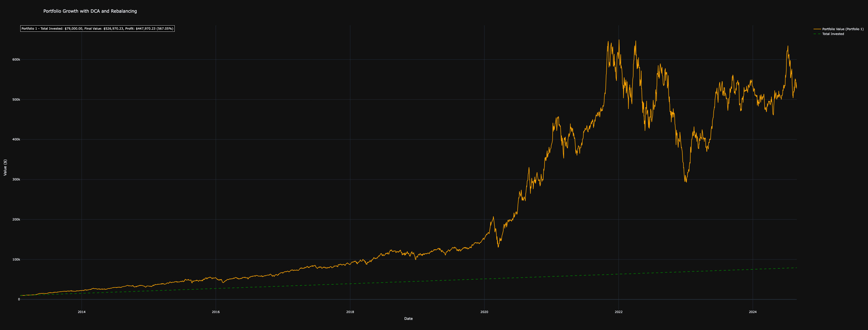Click the 100k y-axis tick label

(16, 260)
